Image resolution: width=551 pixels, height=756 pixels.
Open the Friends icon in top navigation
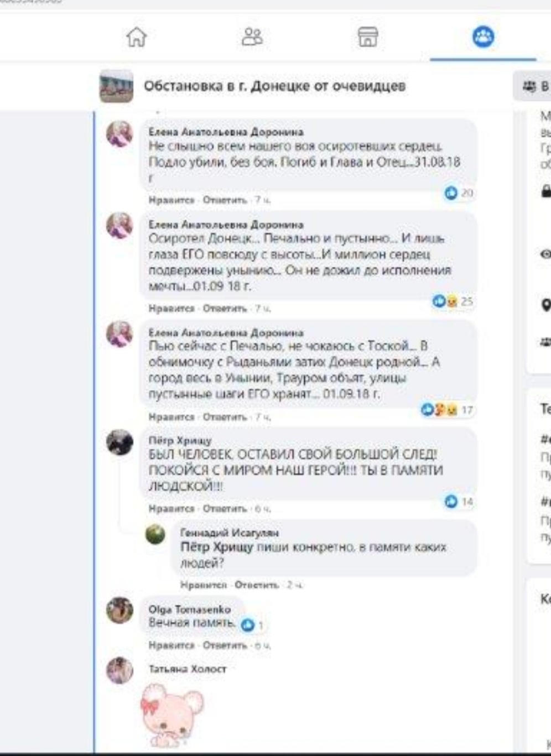click(x=252, y=37)
